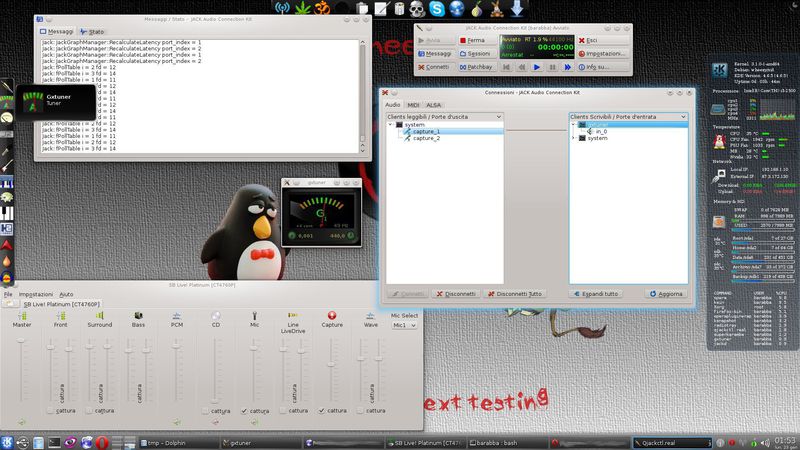The width and height of the screenshot is (800, 450).
Task: Click the Master volume slider handle
Action: click(x=21, y=340)
